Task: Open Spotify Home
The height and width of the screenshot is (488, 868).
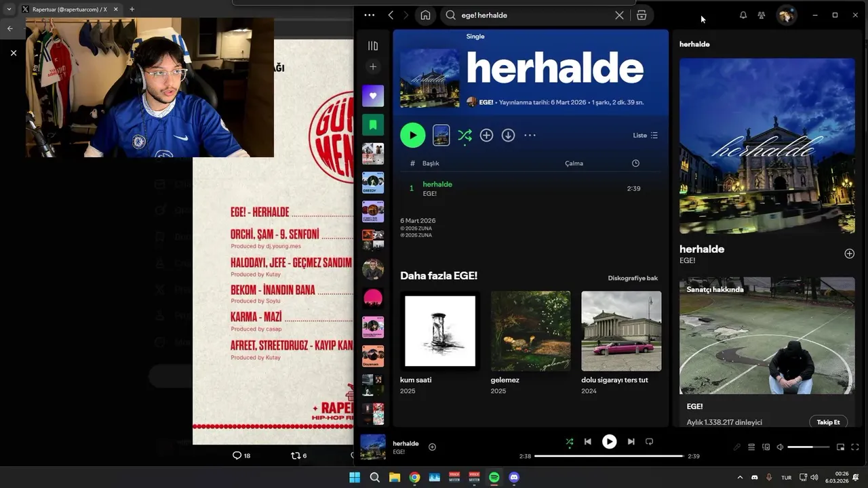Action: pos(425,15)
